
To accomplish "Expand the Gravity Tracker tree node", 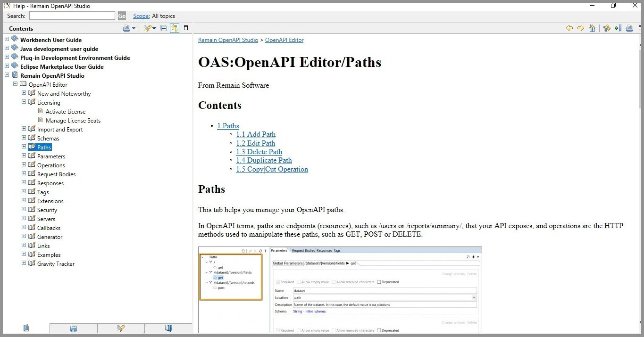I will tap(24, 263).
